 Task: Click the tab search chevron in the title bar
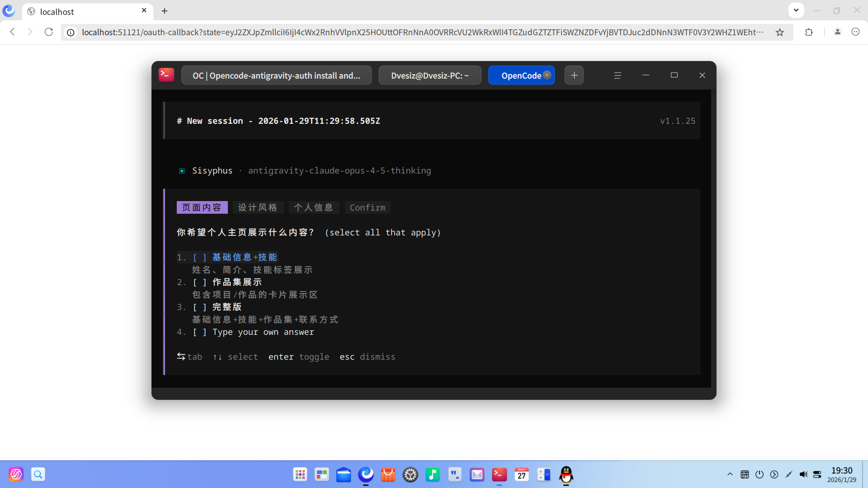point(796,10)
